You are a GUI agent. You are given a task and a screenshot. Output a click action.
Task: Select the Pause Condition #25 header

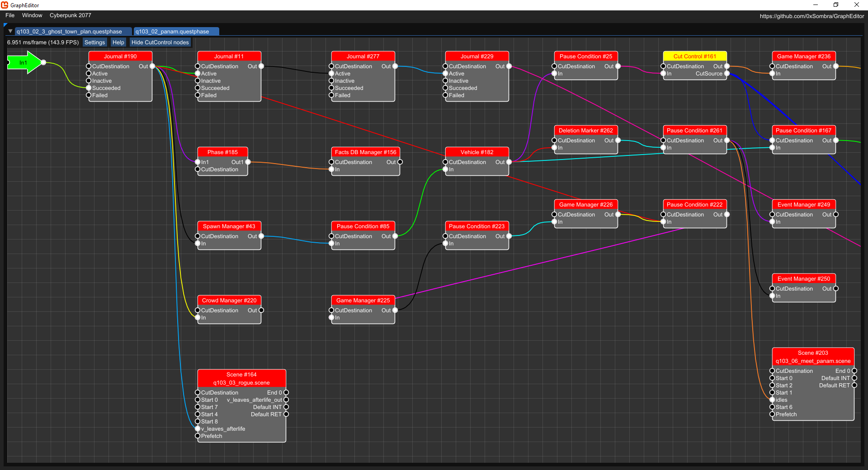click(586, 56)
